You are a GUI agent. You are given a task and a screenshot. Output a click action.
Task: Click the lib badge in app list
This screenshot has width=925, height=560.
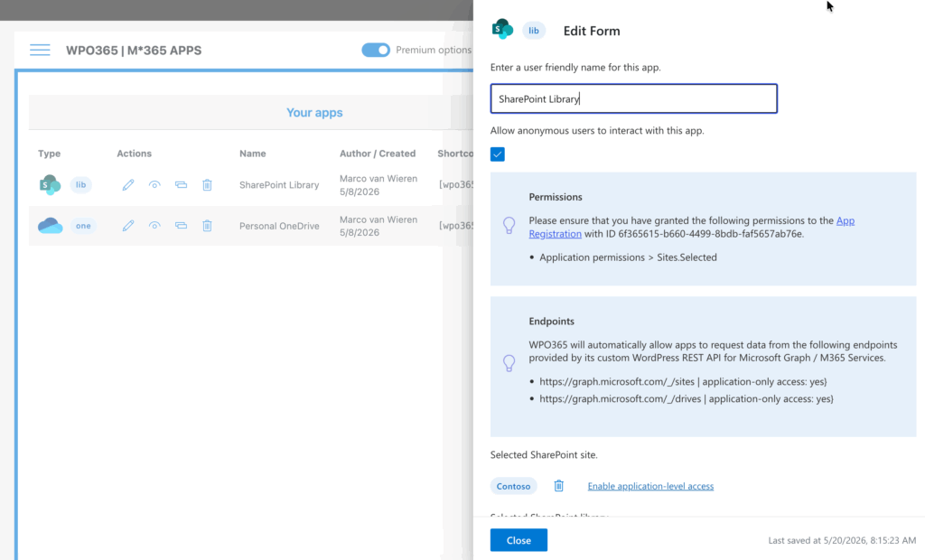(80, 184)
